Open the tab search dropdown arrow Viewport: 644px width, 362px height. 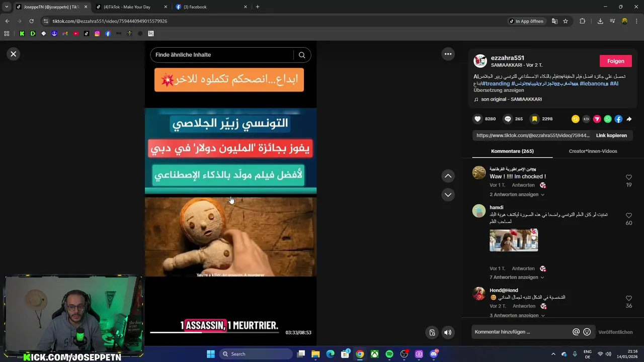click(x=6, y=7)
